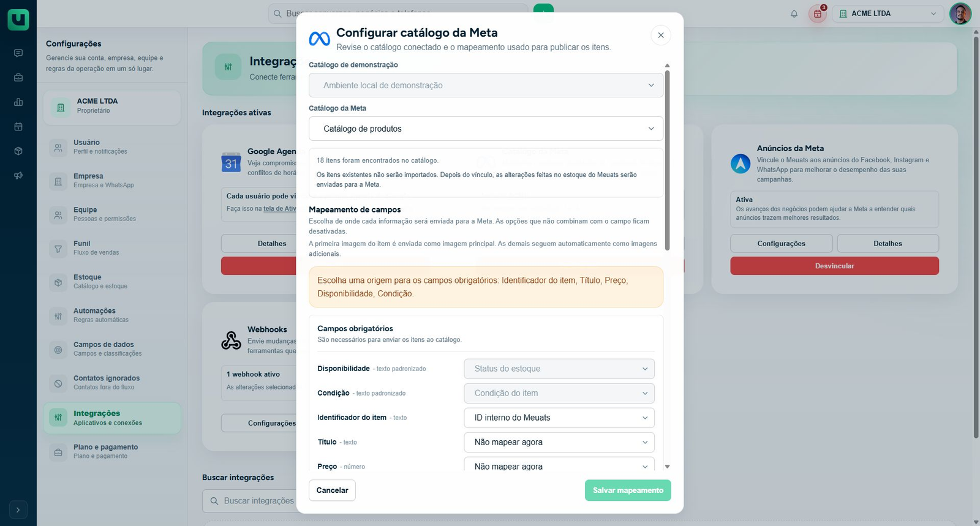Open the Funil settings section

pyautogui.click(x=112, y=248)
